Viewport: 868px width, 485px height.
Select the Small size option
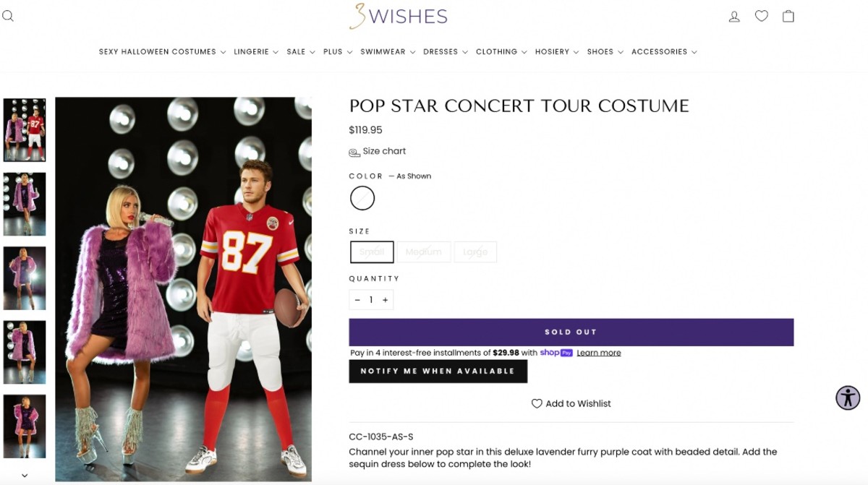click(x=372, y=252)
